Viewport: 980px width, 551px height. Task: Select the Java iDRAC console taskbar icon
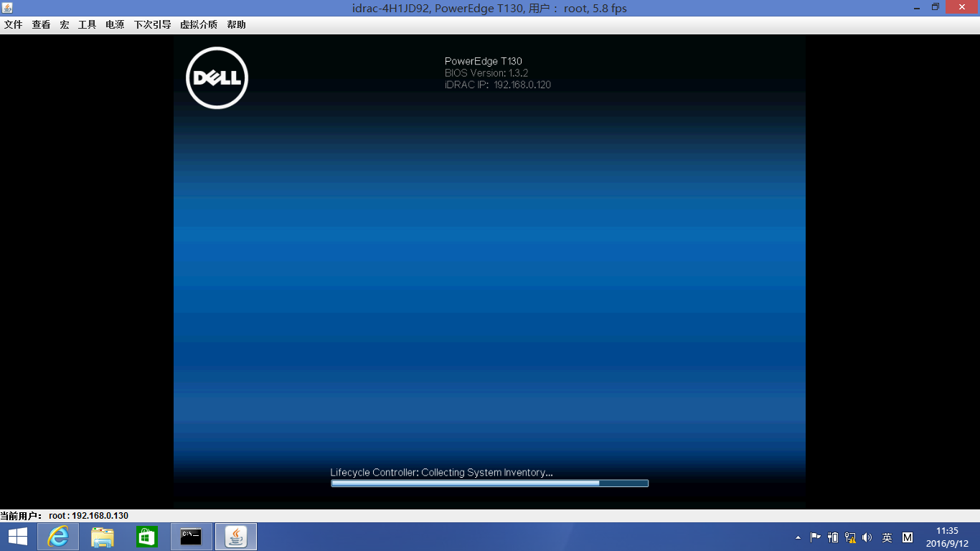pyautogui.click(x=236, y=537)
